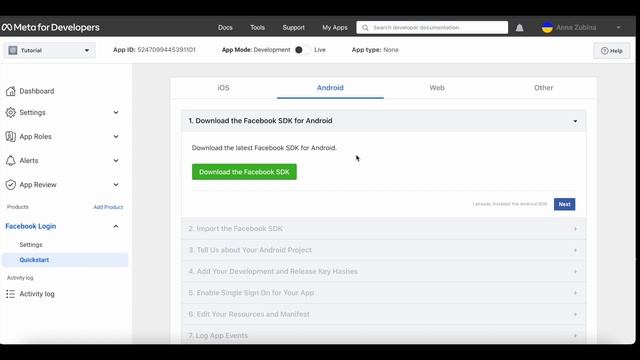Click the Dashboard home icon
This screenshot has width=640, height=360.
[x=11, y=91]
